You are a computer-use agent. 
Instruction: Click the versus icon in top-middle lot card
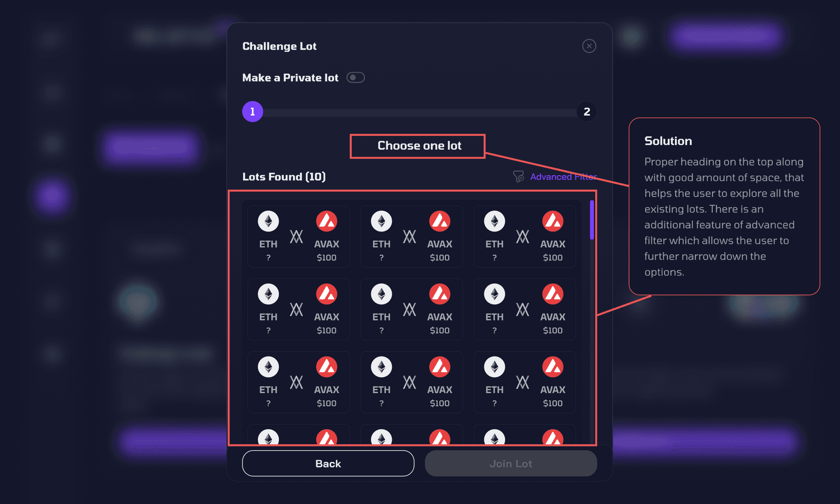click(409, 236)
